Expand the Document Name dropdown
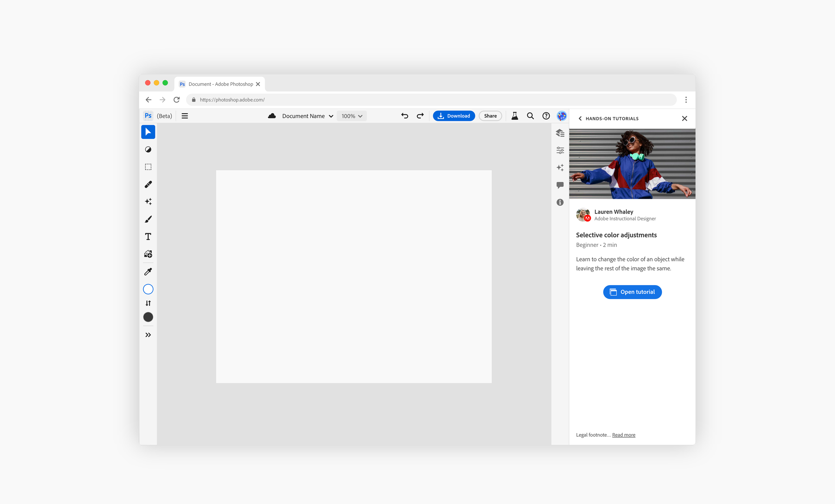Screen dimensions: 835x504 tap(331, 116)
